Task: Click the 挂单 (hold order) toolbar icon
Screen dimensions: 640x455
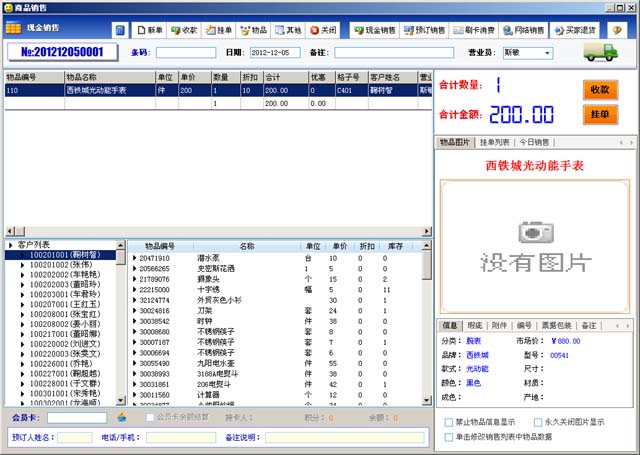Action: tap(218, 31)
